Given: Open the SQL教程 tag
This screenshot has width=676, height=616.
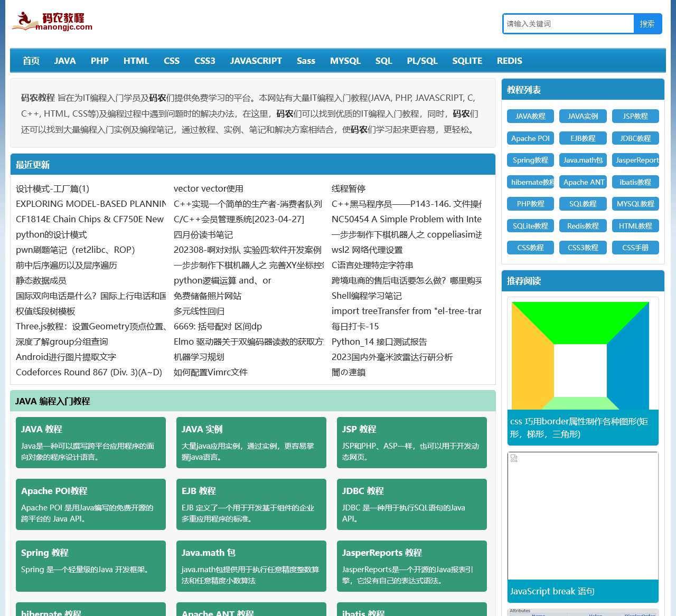Looking at the screenshot, I should pos(583,204).
